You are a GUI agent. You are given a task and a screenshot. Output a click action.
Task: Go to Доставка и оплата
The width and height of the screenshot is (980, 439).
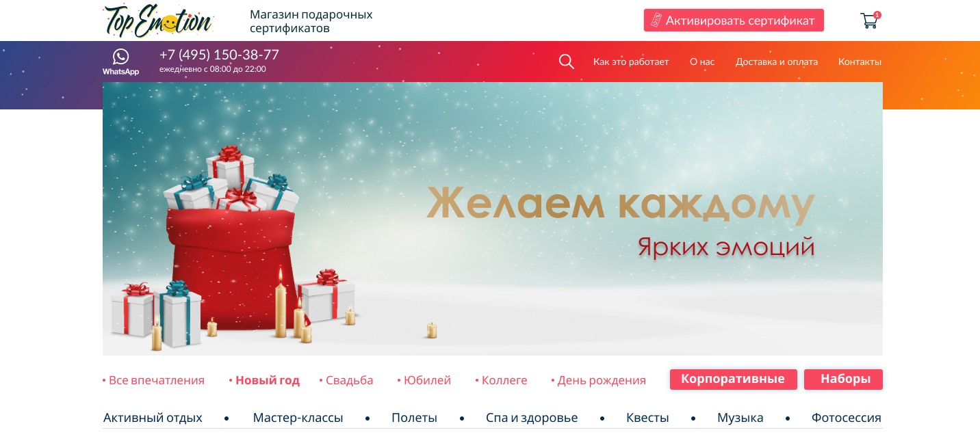tap(777, 62)
